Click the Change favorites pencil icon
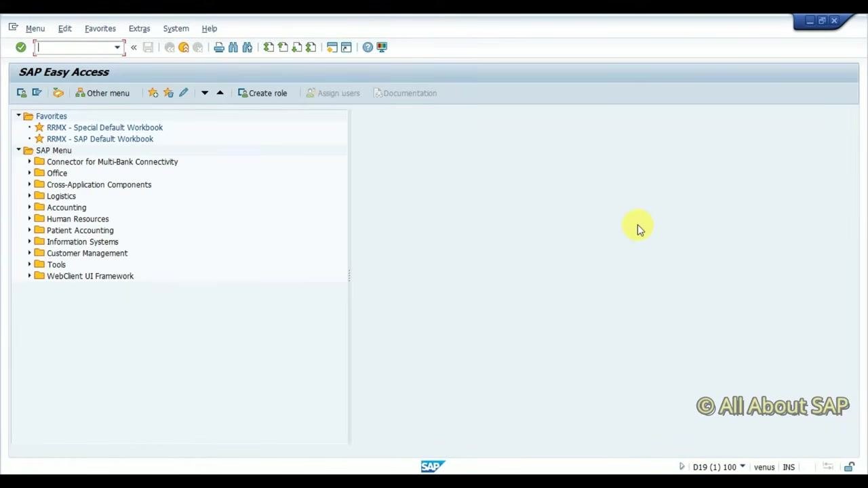 [x=183, y=93]
